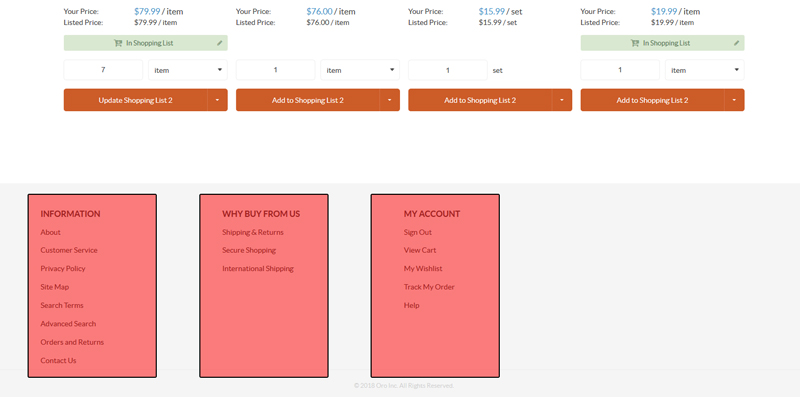Click the pencil edit icon beside the $79.99 In Shopping List badge
The height and width of the screenshot is (397, 800).
click(x=219, y=43)
